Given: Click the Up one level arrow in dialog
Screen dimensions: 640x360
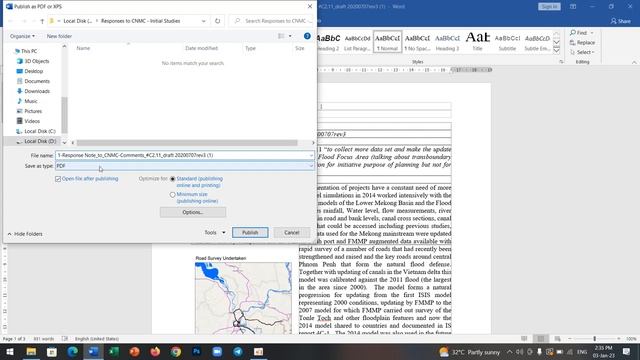Looking at the screenshot, I should coord(42,21).
